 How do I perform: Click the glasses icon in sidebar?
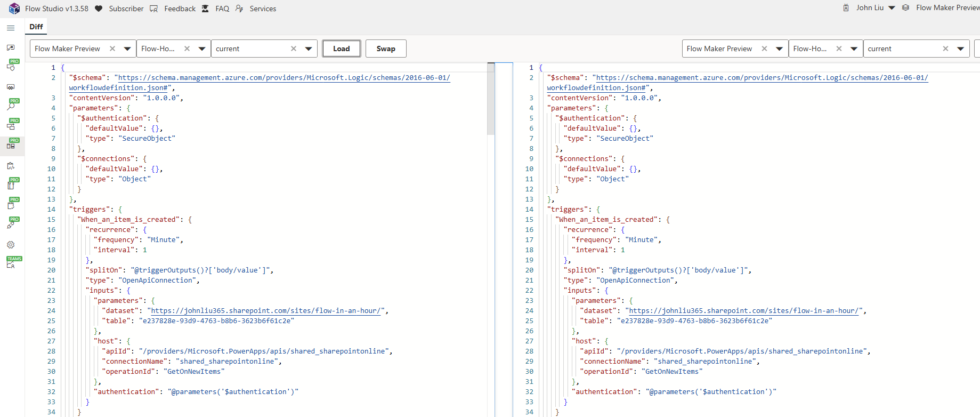click(x=11, y=87)
